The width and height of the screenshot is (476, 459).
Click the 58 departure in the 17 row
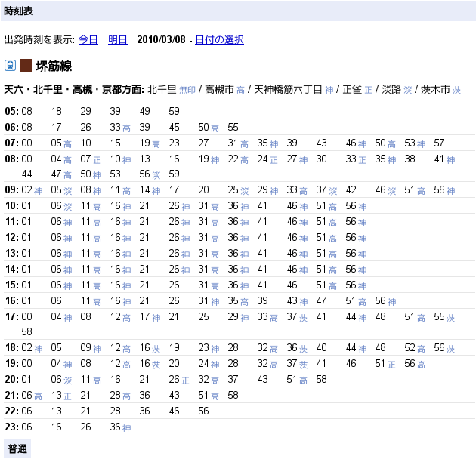(26, 331)
